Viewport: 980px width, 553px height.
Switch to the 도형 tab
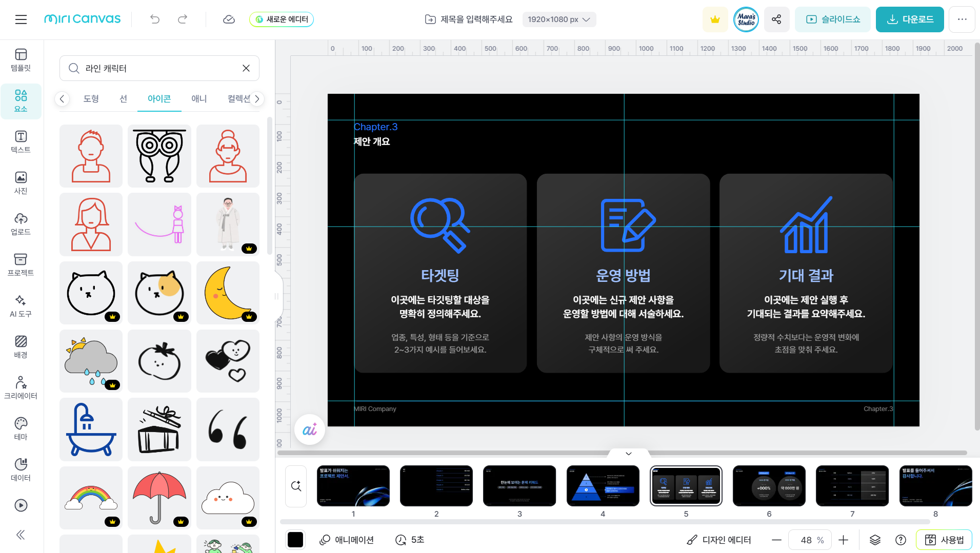point(91,98)
